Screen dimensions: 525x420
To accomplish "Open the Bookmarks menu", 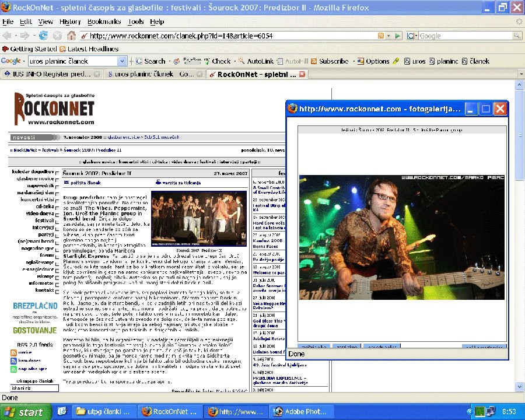I will (104, 22).
